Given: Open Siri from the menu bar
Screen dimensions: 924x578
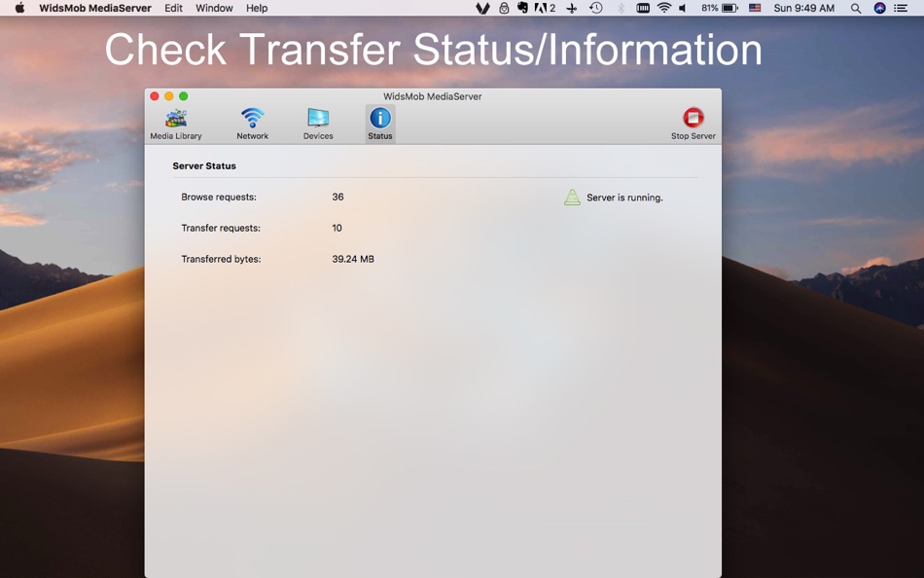Looking at the screenshot, I should 880,8.
